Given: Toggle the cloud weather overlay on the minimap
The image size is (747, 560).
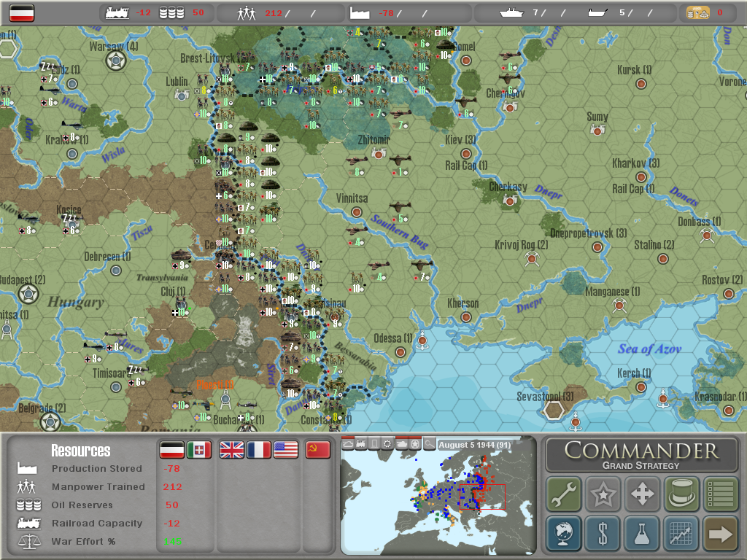Looking at the screenshot, I should pos(348,444).
